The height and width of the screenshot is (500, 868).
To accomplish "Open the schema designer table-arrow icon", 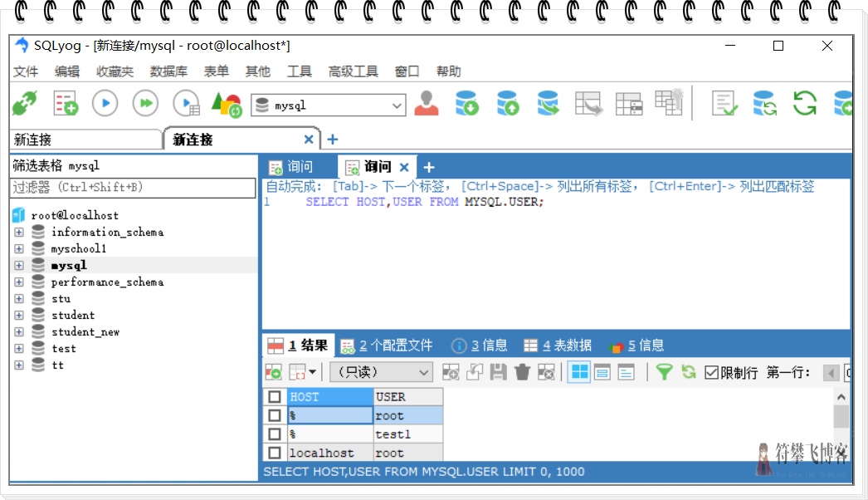I will 588,104.
